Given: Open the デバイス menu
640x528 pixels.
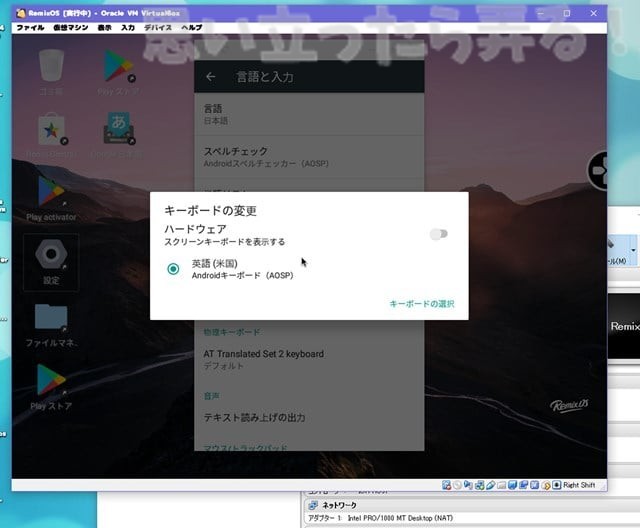Looking at the screenshot, I should (x=158, y=27).
